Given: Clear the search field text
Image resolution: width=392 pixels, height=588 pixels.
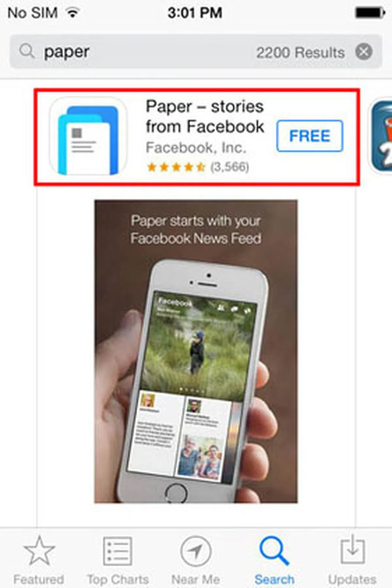Looking at the screenshot, I should [x=364, y=52].
